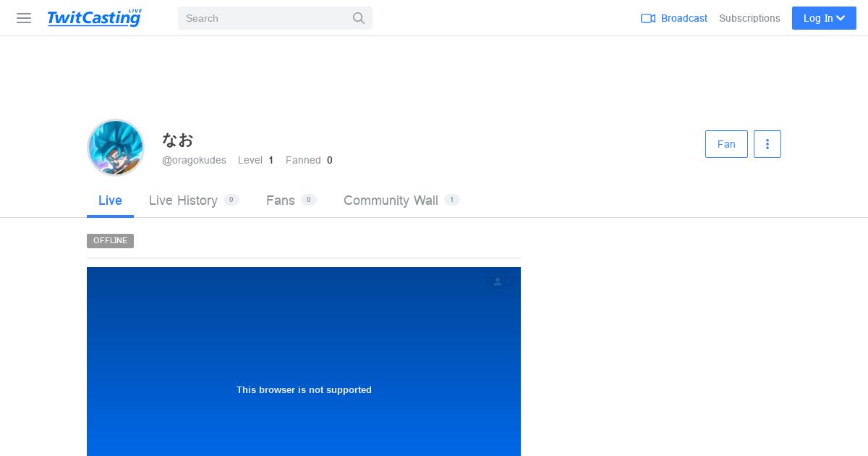Switch to the Live History tab
The image size is (868, 456).
(194, 200)
